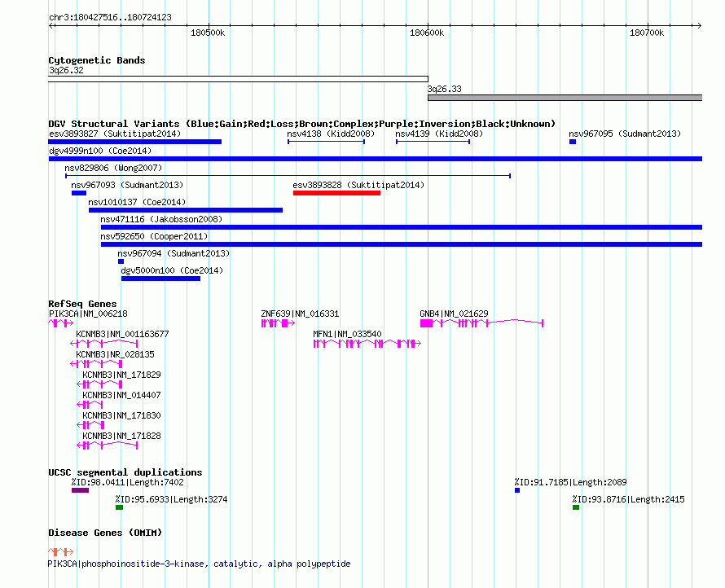Select the nsv967094 (Sudmant2013) tiny blue block
The height and width of the screenshot is (588, 725).
click(x=121, y=261)
